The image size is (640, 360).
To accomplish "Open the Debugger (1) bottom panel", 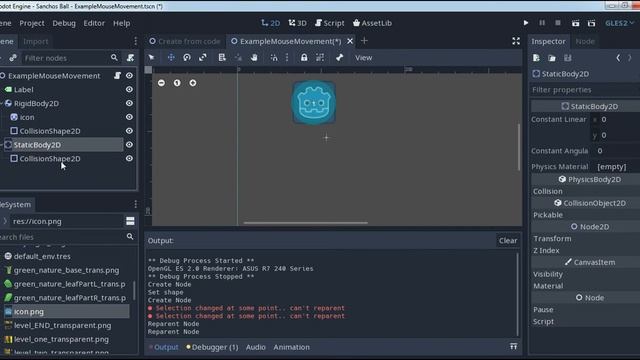I will point(212,347).
